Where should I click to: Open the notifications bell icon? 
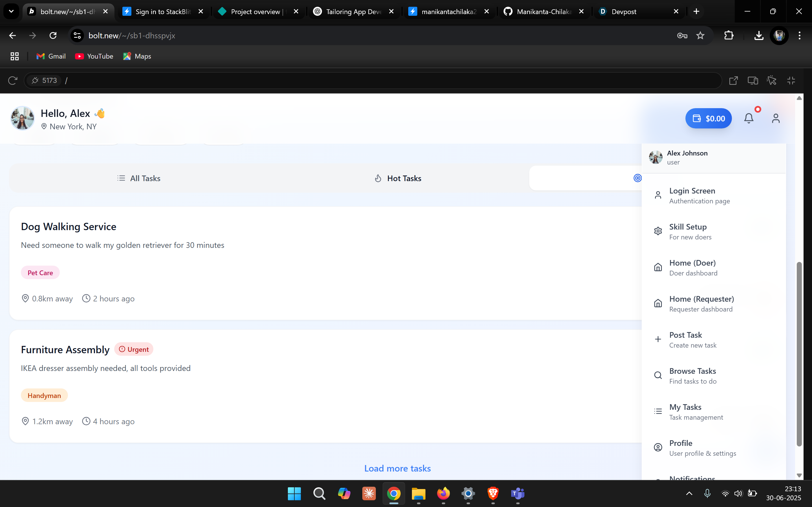coord(749,118)
